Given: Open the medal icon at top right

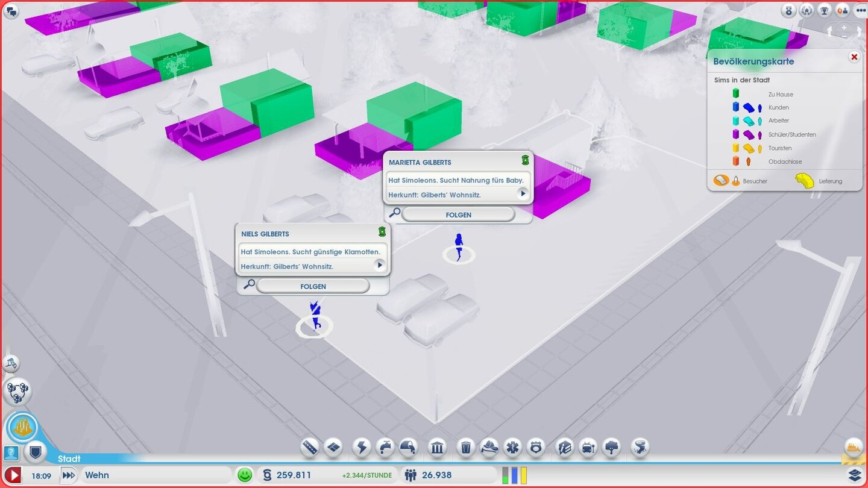Looking at the screenshot, I should click(x=788, y=10).
